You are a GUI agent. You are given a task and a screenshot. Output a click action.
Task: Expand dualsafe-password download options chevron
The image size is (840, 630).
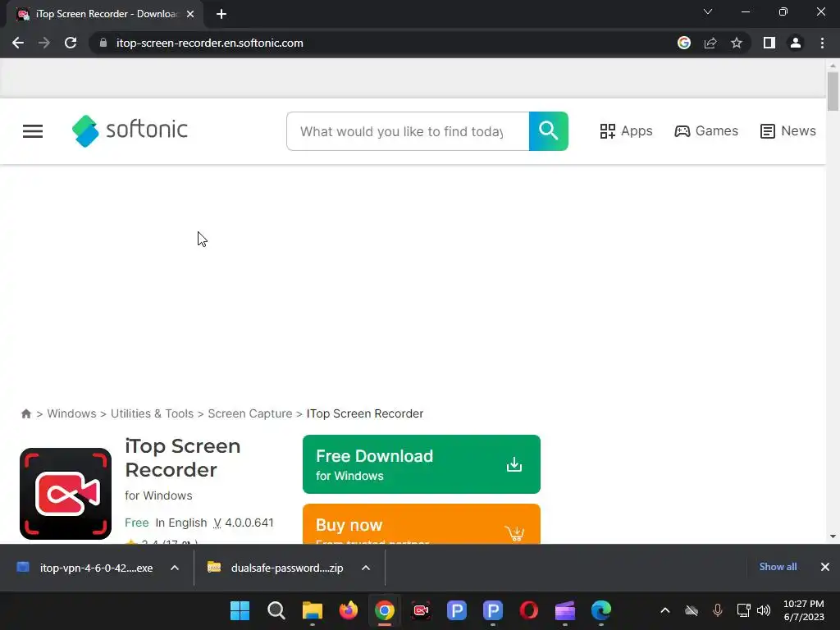[x=366, y=568]
